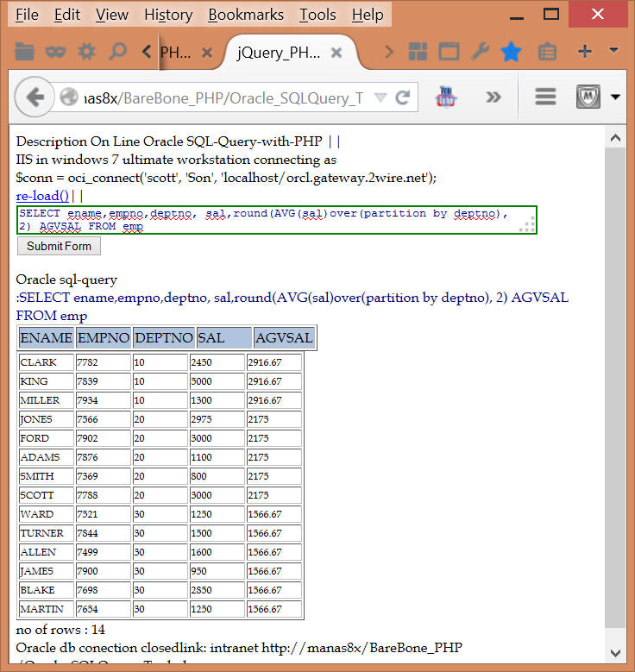The height and width of the screenshot is (672, 635).
Task: Open the File menu
Action: click(27, 15)
